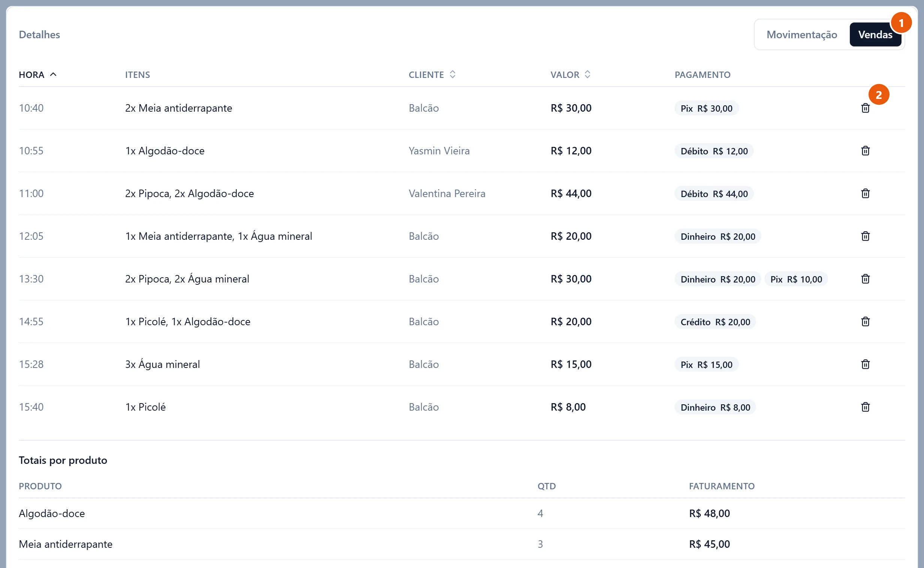Click the Qtd column header
This screenshot has width=924, height=568.
[546, 486]
